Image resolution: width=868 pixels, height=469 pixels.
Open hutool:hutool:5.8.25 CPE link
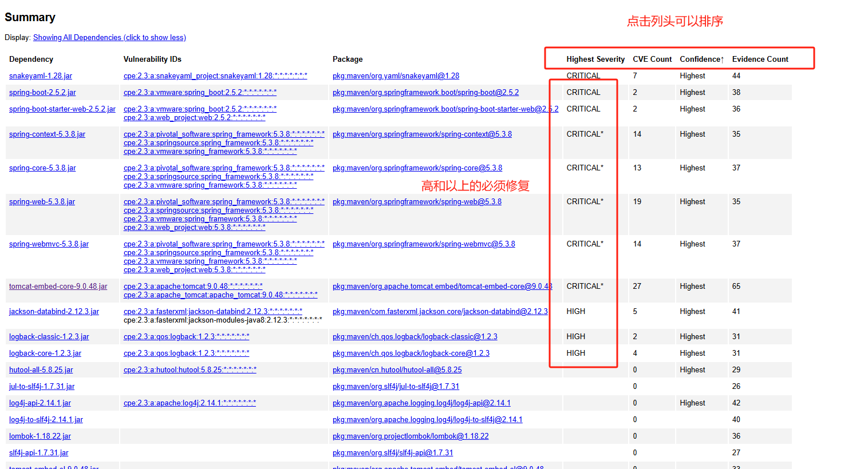[x=190, y=370]
